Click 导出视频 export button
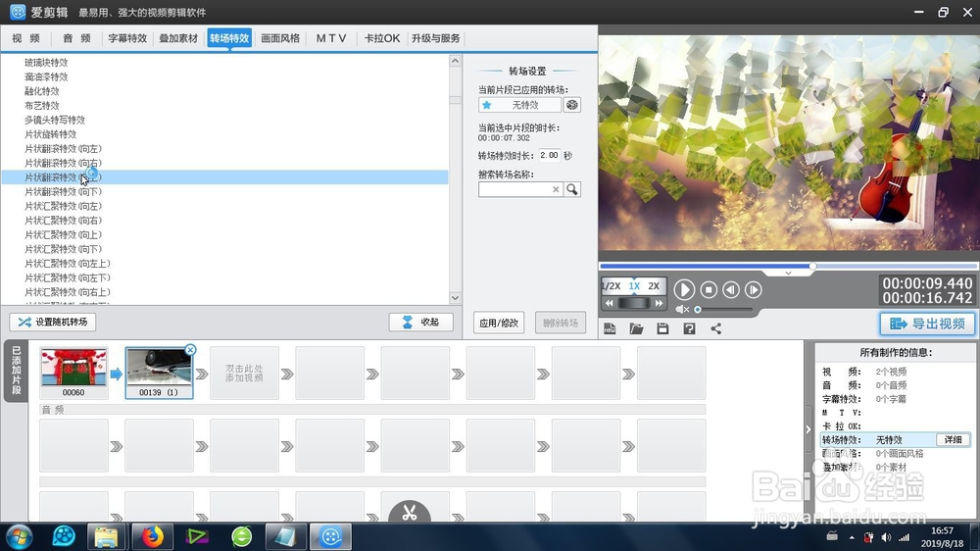Viewport: 980px width, 551px height. (927, 324)
